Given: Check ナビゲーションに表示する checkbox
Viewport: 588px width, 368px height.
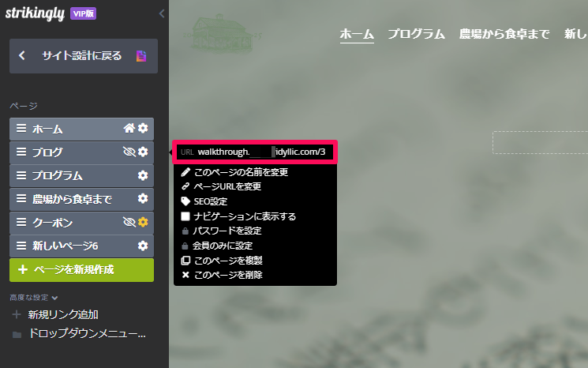Looking at the screenshot, I should tap(185, 216).
